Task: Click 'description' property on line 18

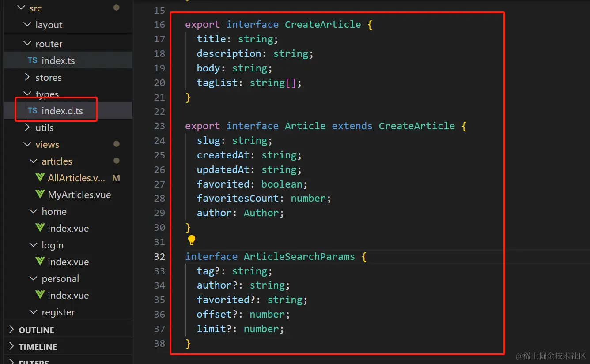Action: tap(229, 54)
